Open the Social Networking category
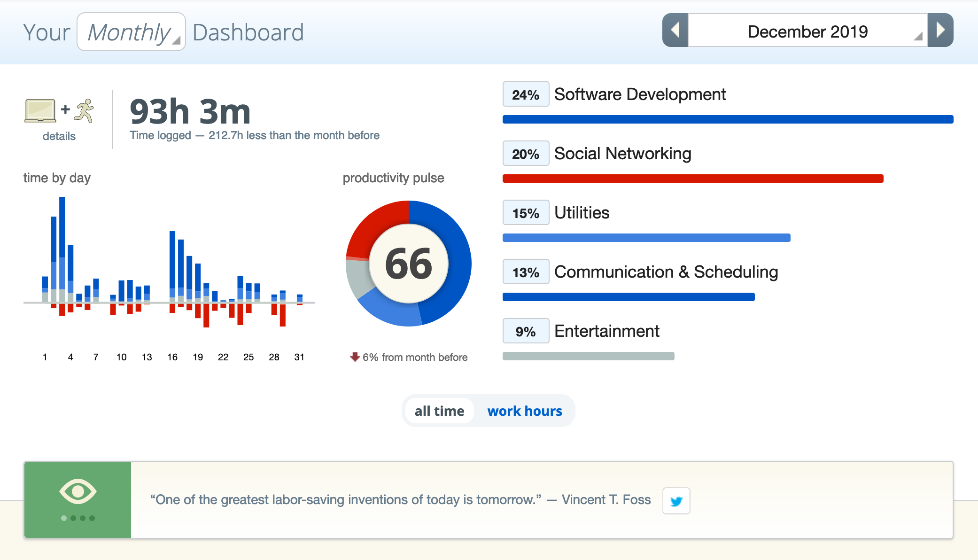 coord(622,154)
